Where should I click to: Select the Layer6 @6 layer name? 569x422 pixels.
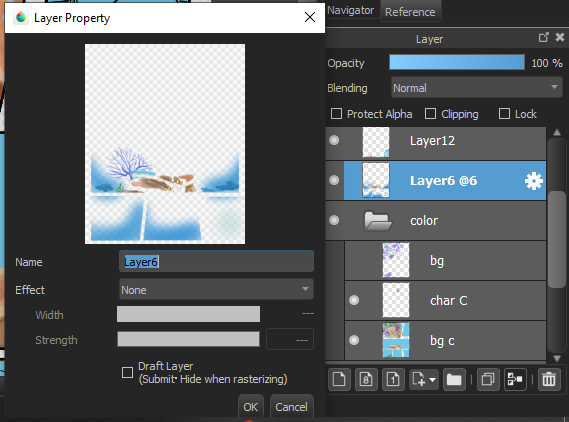click(x=443, y=181)
